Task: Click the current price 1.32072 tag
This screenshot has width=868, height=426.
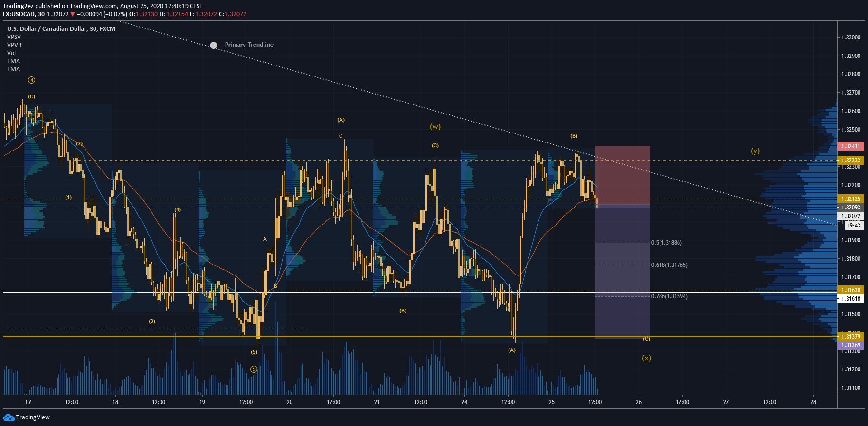Action: 851,216
